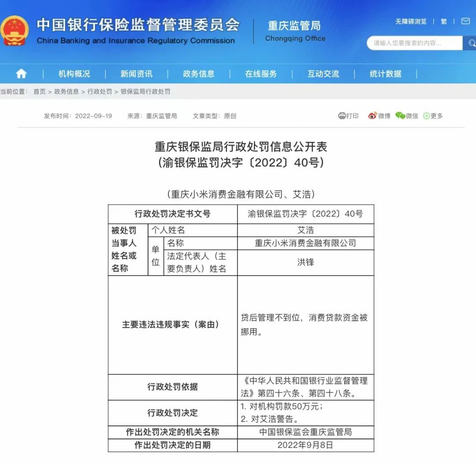The width and height of the screenshot is (476, 465).
Task: Click the penalty line 对机构罚款50万元
Action: pyautogui.click(x=281, y=406)
